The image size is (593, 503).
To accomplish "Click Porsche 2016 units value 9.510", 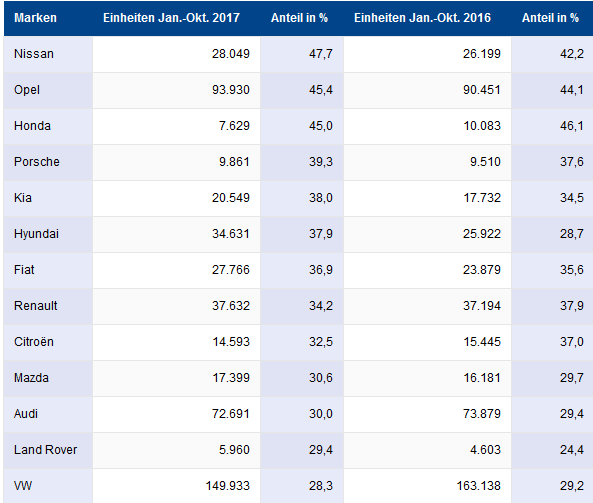I will [x=485, y=161].
